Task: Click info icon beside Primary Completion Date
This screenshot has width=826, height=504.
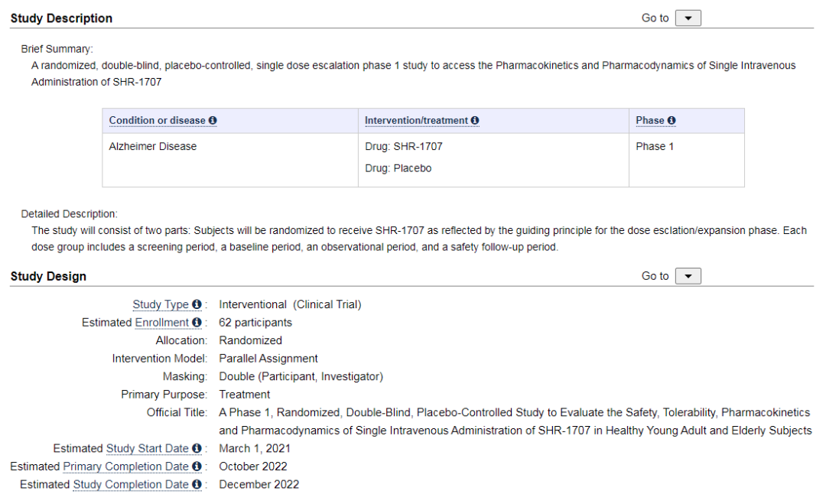Action: tap(197, 467)
